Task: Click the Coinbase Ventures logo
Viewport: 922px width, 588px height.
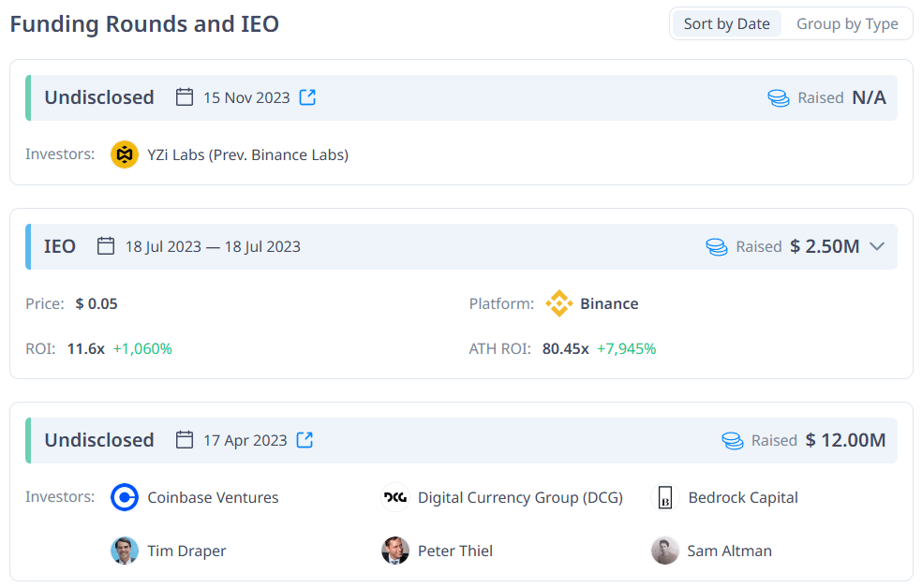Action: 125,497
